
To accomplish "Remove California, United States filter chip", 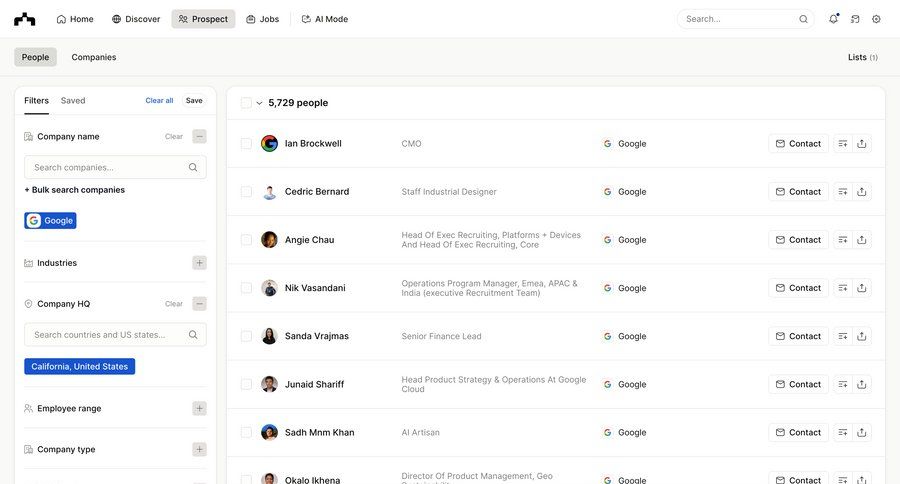I will point(80,366).
